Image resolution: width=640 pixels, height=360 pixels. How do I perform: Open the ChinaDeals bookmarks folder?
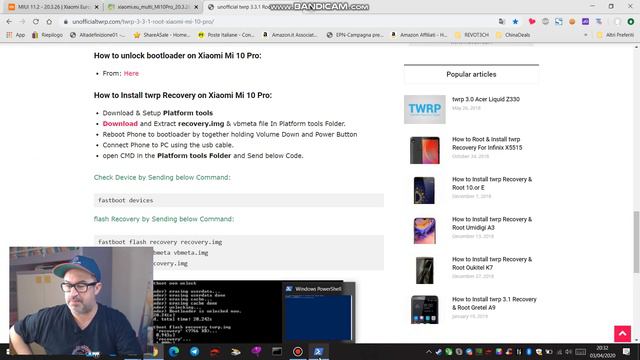513,35
